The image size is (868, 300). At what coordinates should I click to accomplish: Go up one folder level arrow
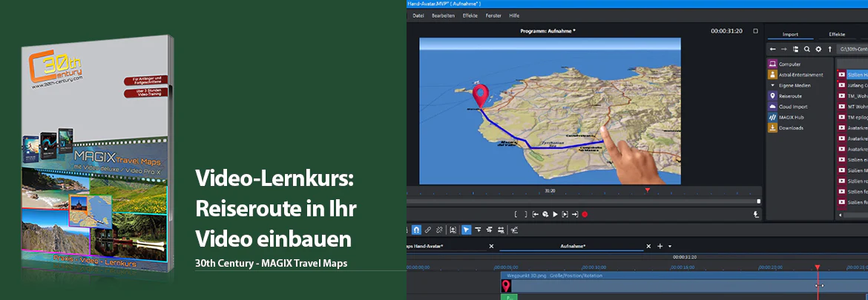(x=829, y=49)
